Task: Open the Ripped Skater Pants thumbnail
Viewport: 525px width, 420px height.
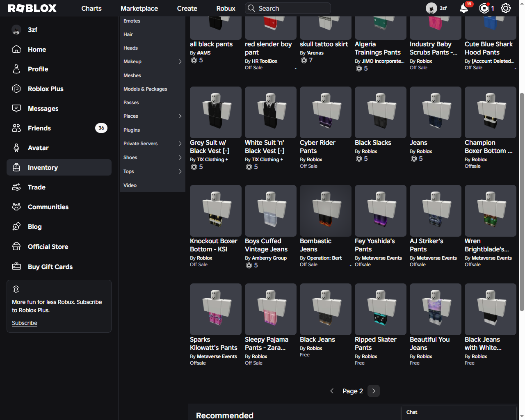Action: [381, 309]
